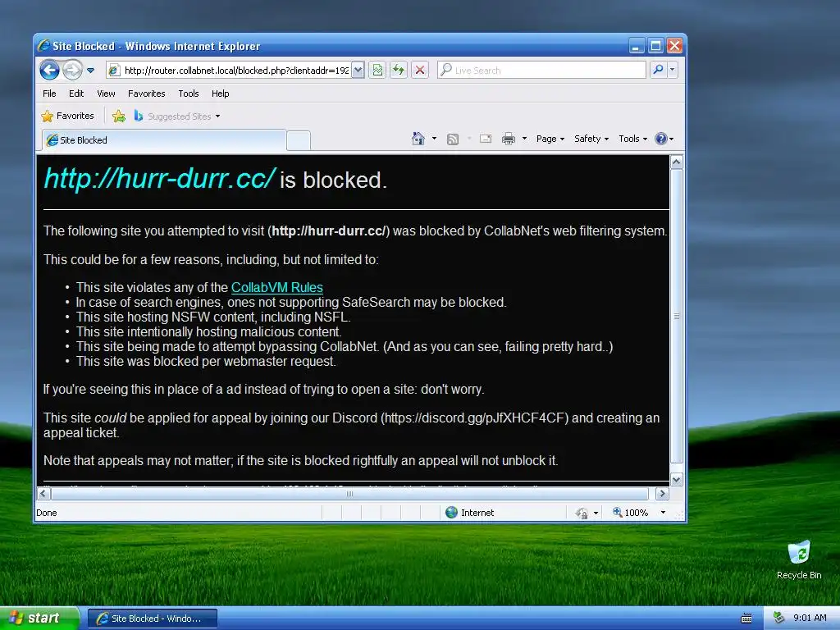Click the RSS feeds icon
This screenshot has height=630, width=840.
coord(453,139)
